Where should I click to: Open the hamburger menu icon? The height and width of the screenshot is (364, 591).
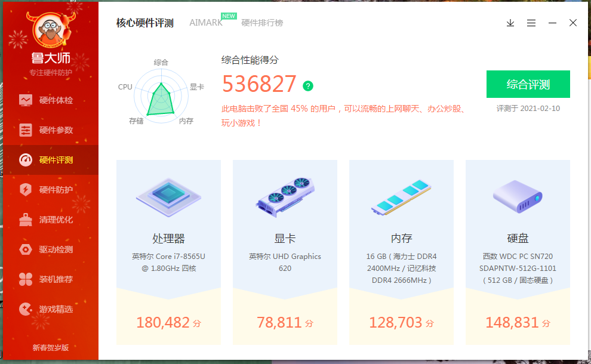coord(531,23)
